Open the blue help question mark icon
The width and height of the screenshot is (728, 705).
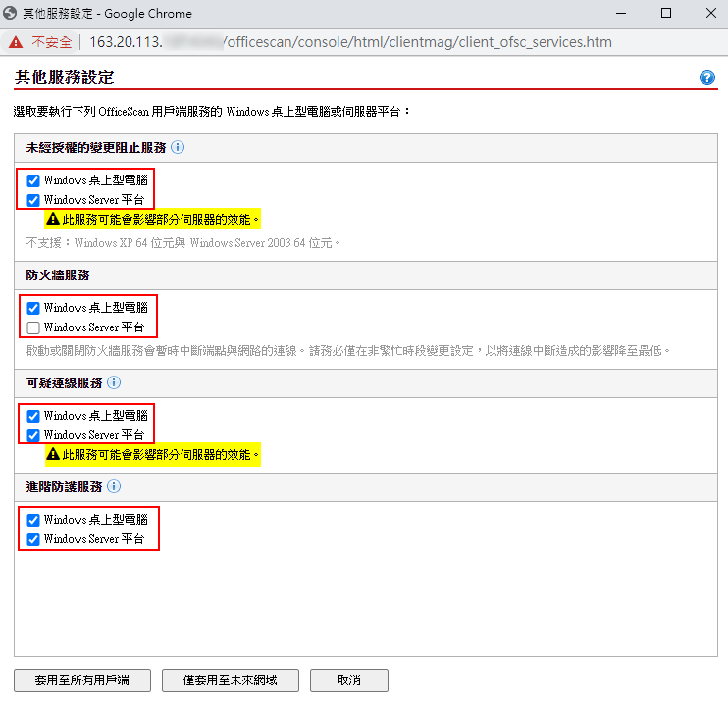click(706, 77)
